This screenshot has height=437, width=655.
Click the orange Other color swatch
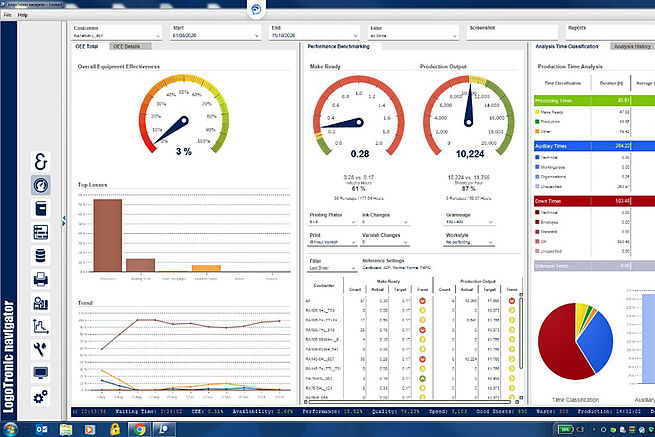537,132
